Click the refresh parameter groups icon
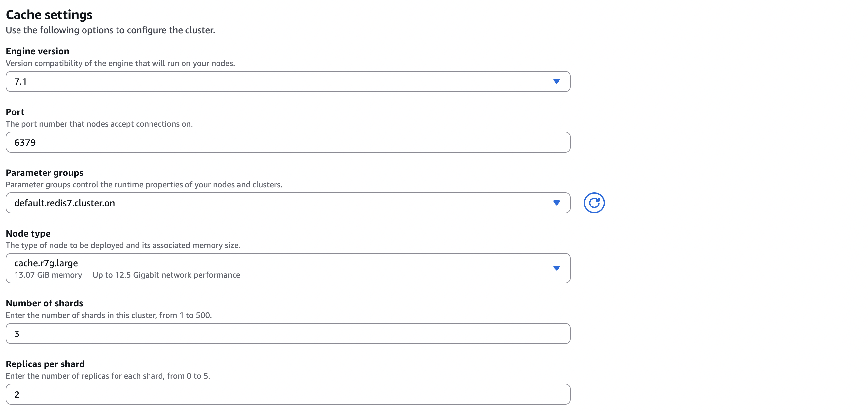This screenshot has height=411, width=868. click(x=594, y=203)
